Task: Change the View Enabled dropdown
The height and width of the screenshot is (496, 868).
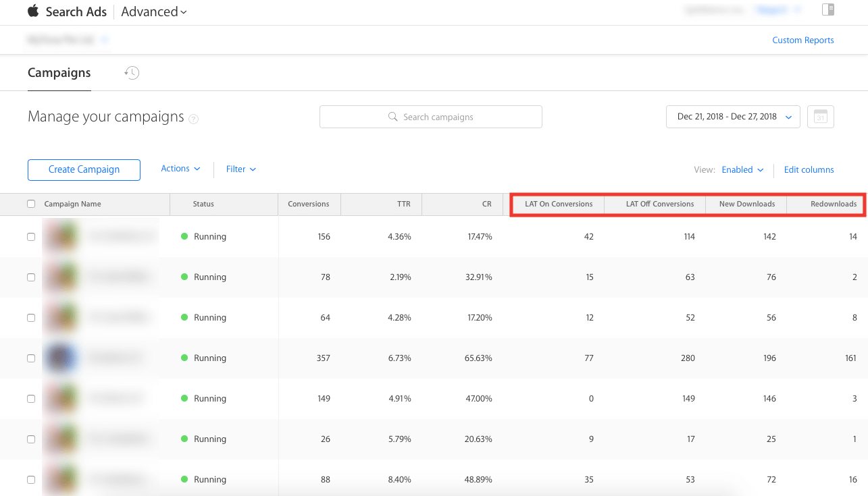Action: 742,170
